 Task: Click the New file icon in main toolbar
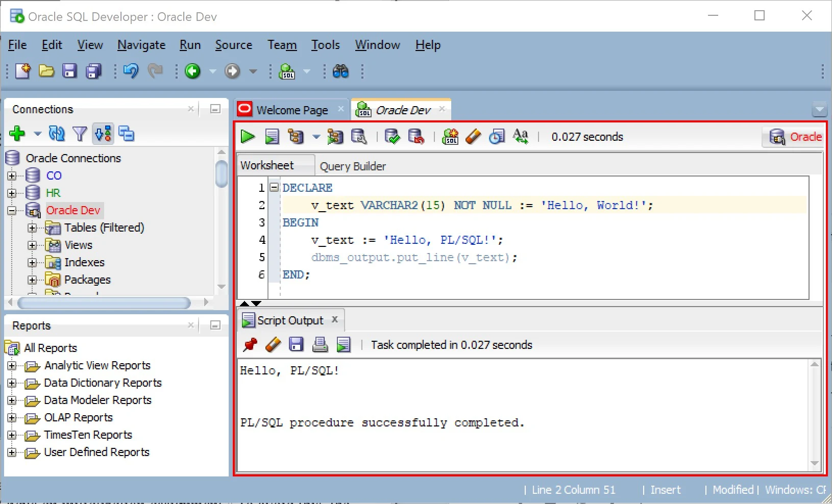pos(23,71)
